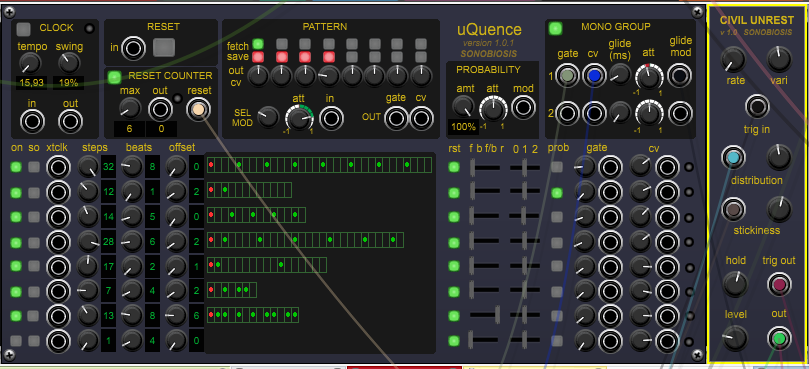The width and height of the screenshot is (809, 369).
Task: Click the RESET COUNTER reset jack
Action: pyautogui.click(x=199, y=109)
